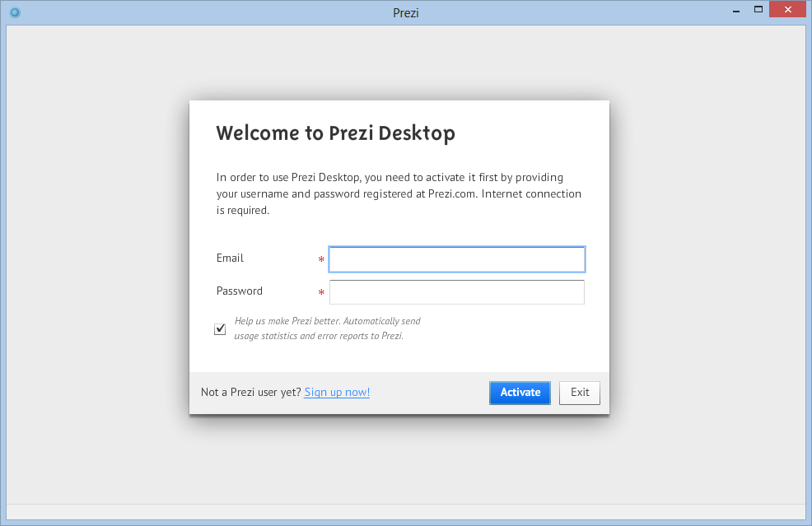The image size is (812, 526).
Task: Open the Sign up now! link
Action: tap(337, 392)
